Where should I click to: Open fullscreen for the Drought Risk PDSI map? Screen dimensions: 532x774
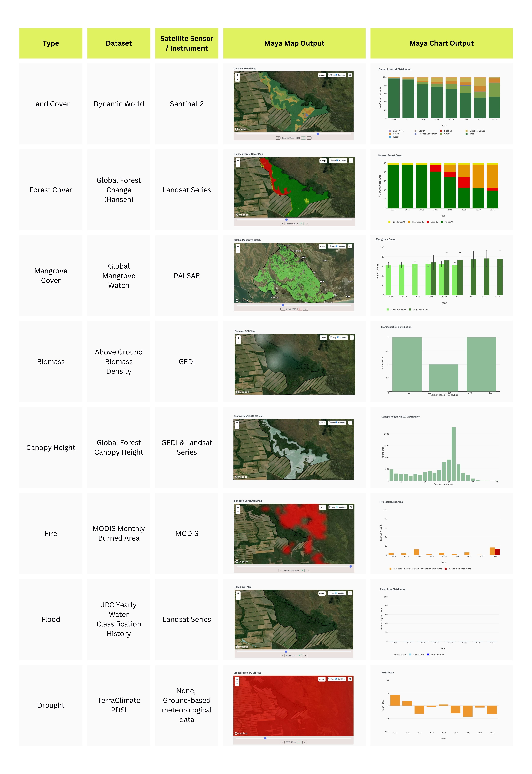350,679
